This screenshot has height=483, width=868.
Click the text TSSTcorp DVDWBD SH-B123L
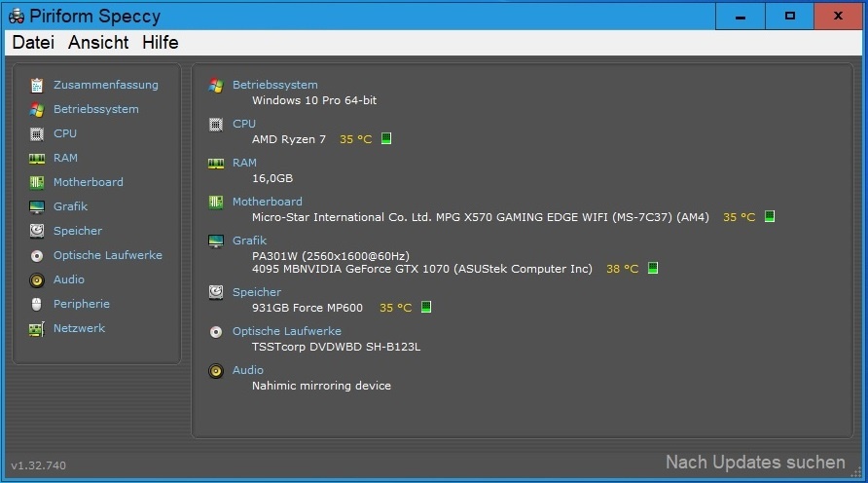[336, 347]
